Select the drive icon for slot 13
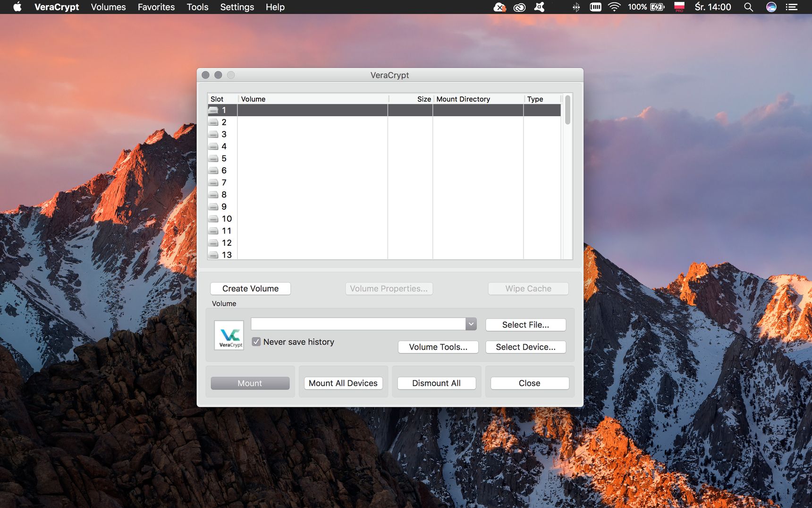 (213, 255)
